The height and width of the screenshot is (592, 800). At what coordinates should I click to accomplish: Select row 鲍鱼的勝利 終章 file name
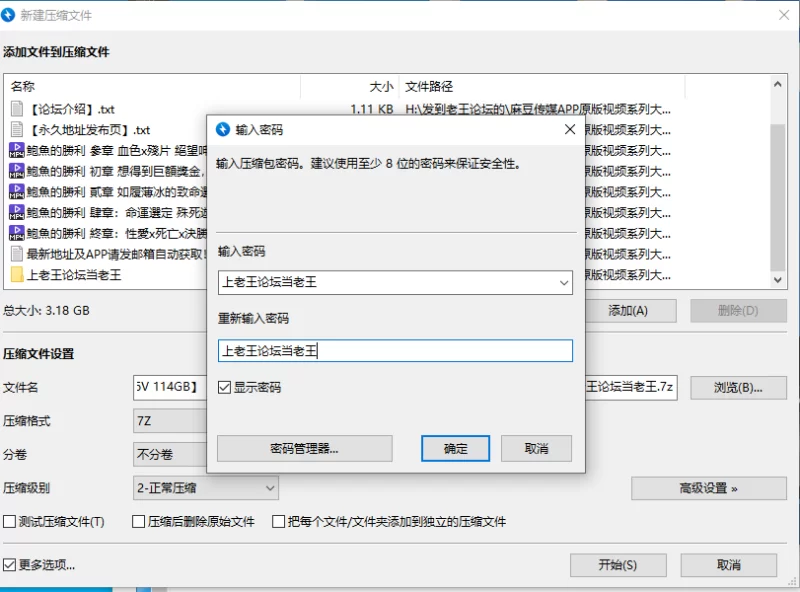pyautogui.click(x=117, y=234)
